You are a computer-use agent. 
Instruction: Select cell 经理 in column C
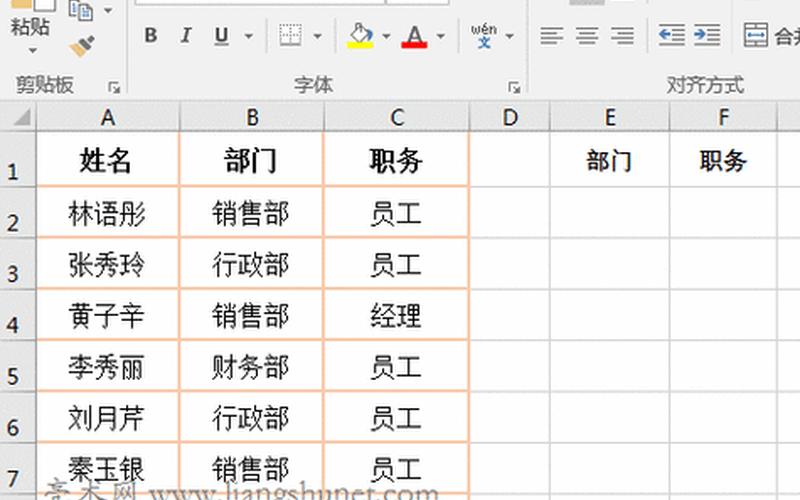click(396, 315)
